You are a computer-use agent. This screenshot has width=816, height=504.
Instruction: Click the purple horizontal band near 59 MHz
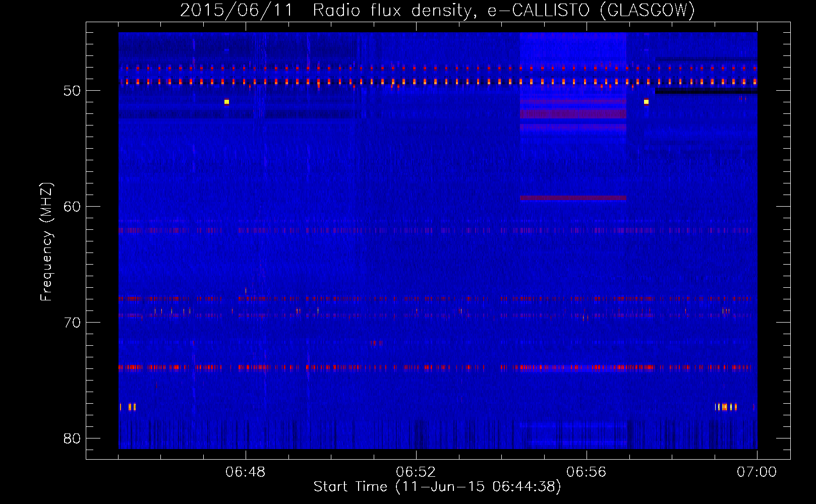tap(573, 198)
